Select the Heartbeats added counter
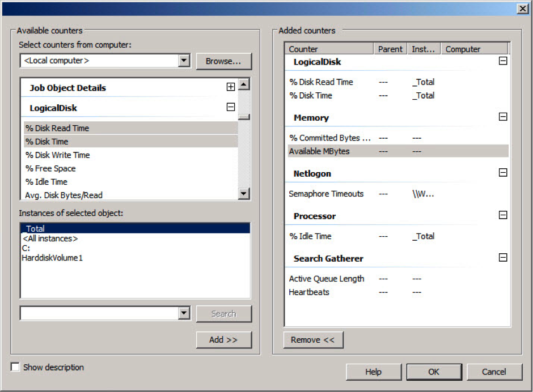Image resolution: width=533 pixels, height=392 pixels. pos(309,292)
